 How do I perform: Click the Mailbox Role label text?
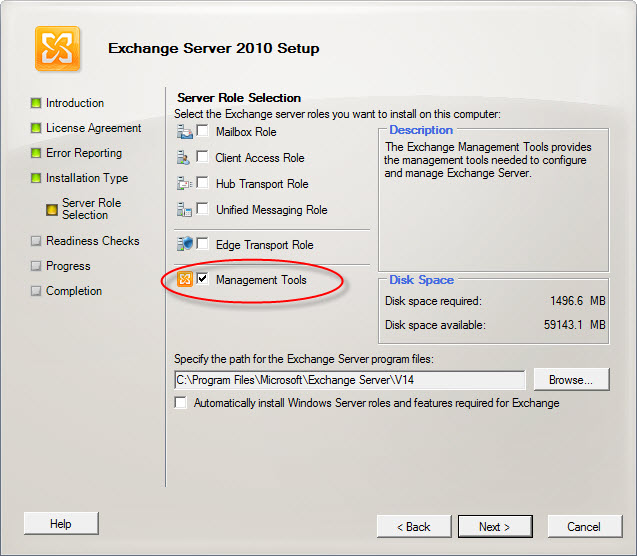point(246,132)
